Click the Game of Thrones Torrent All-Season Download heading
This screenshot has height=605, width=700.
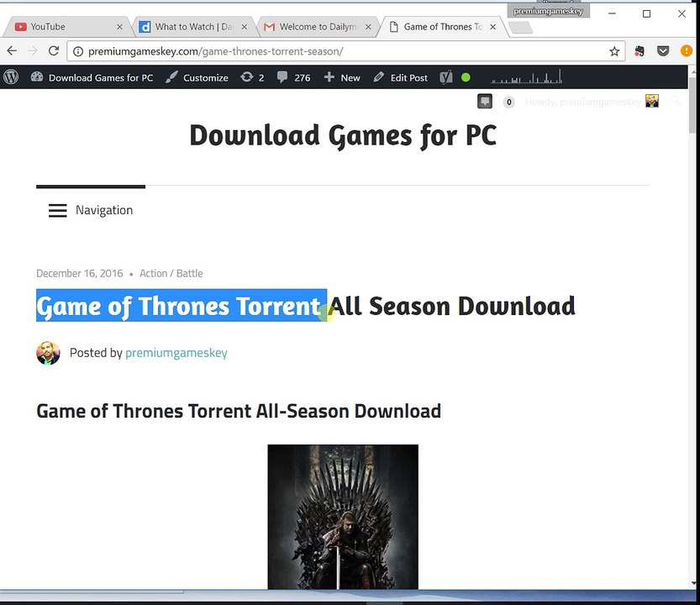coord(239,411)
